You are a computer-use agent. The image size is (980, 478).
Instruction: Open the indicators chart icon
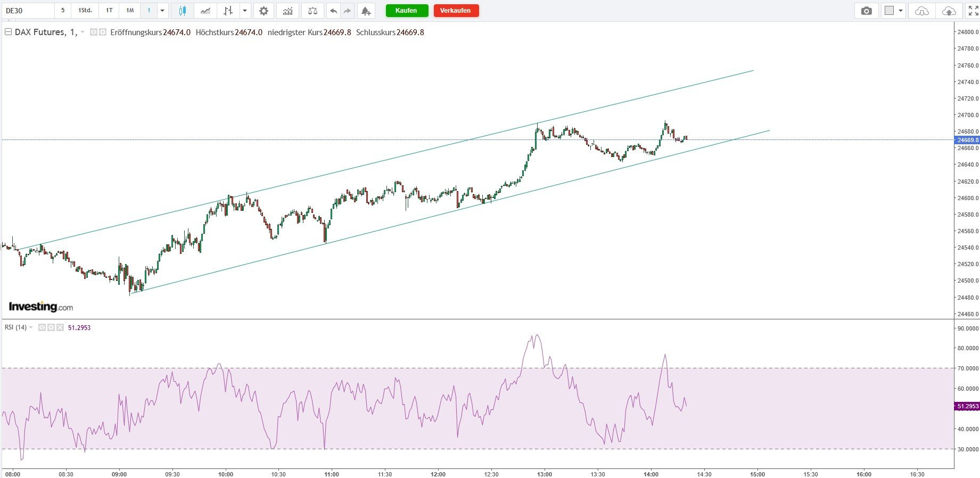pos(287,11)
